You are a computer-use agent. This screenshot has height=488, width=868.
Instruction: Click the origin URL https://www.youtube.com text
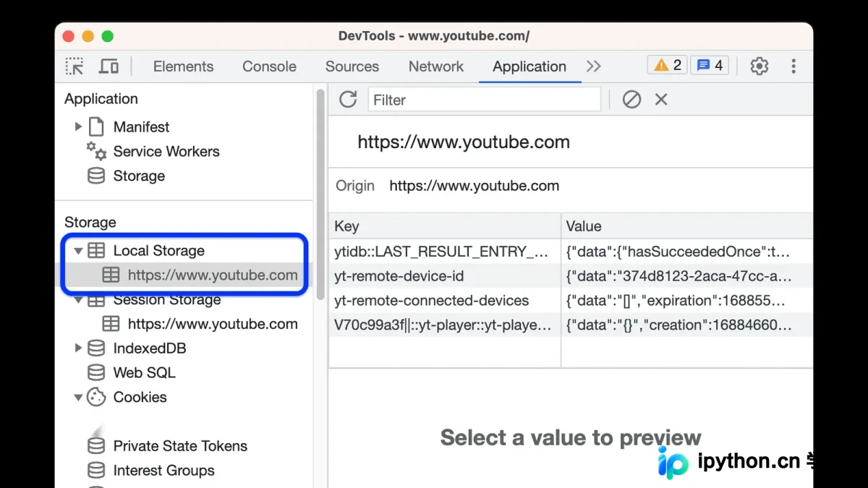click(474, 186)
